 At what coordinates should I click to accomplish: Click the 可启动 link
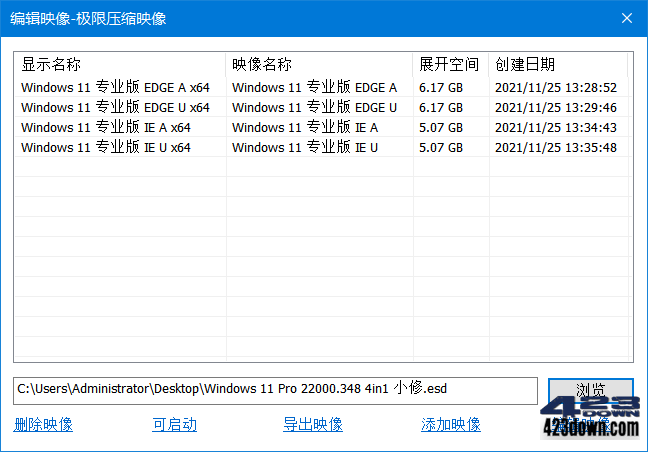pos(174,424)
